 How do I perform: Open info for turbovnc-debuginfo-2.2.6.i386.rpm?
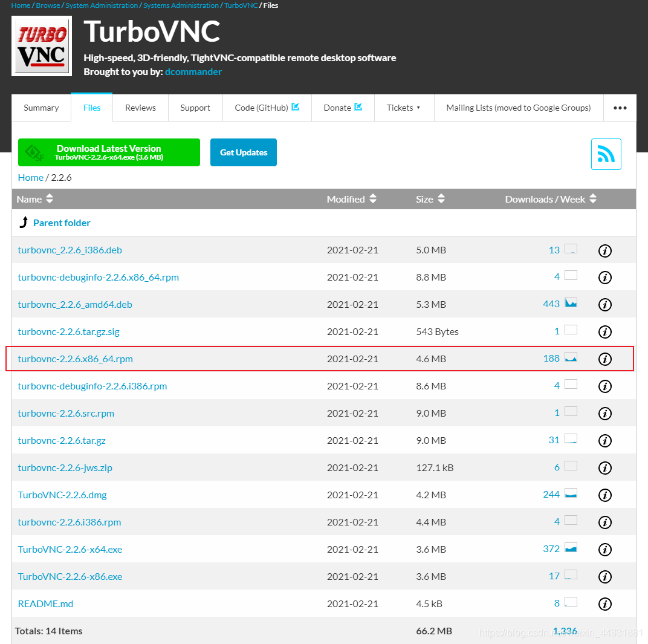(x=604, y=386)
